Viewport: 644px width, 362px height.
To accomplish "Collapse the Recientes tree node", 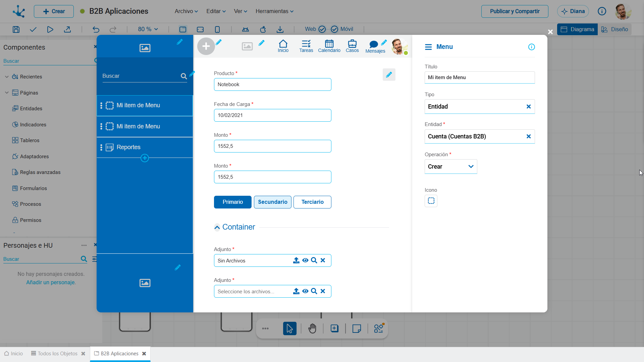I will pos(7,77).
